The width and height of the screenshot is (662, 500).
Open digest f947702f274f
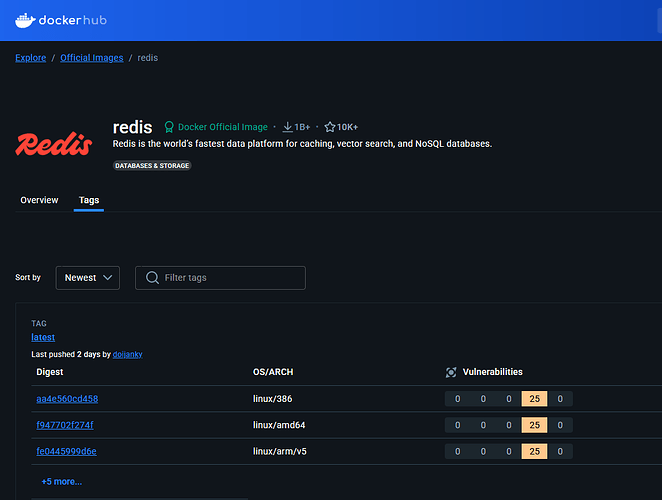pyautogui.click(x=65, y=425)
